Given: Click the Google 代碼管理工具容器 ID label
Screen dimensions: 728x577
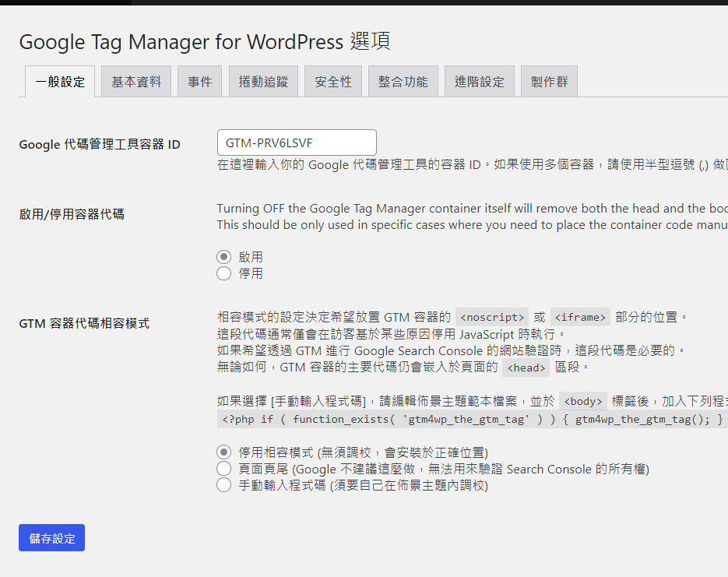Looking at the screenshot, I should click(x=100, y=144).
